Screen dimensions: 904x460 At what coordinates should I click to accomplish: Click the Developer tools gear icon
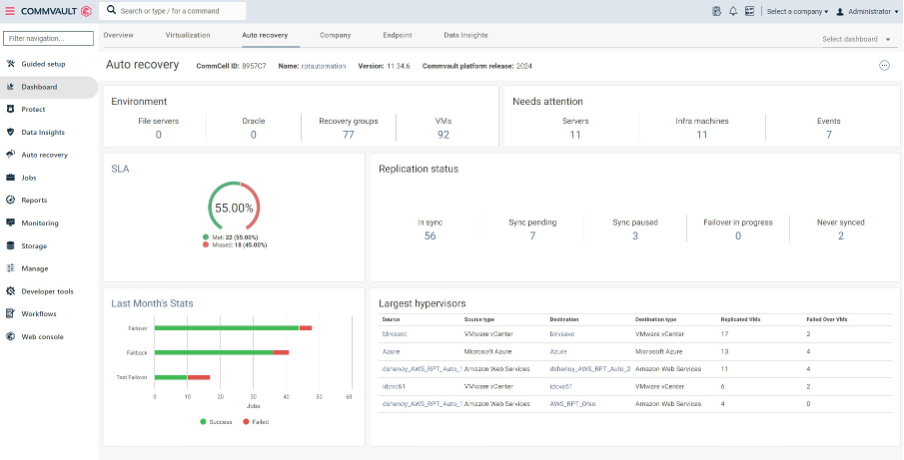10,291
